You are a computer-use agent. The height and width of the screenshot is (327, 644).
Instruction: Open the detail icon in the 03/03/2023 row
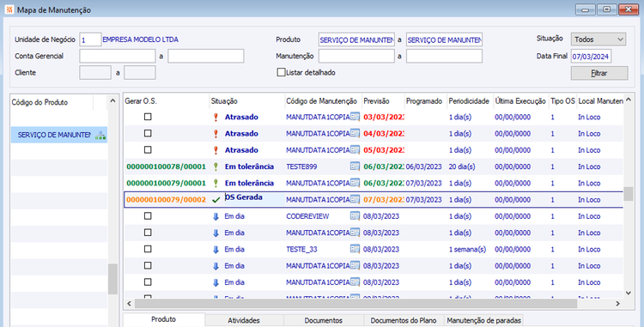355,117
